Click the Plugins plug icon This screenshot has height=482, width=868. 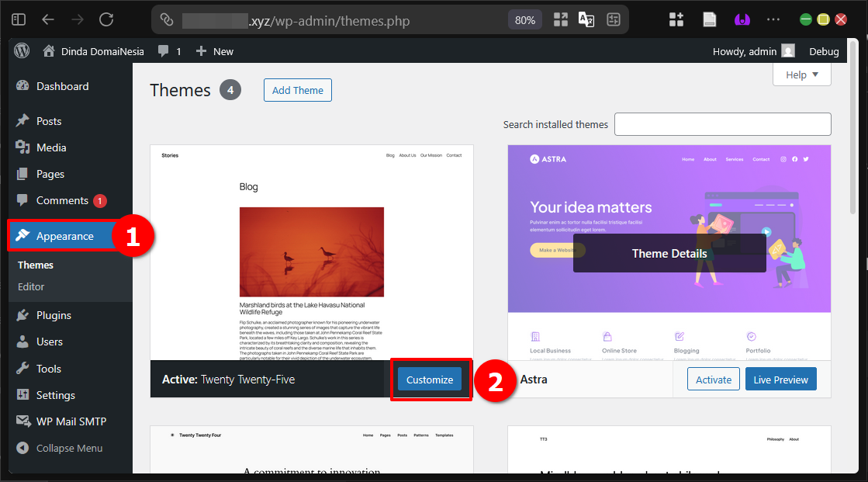[22, 314]
